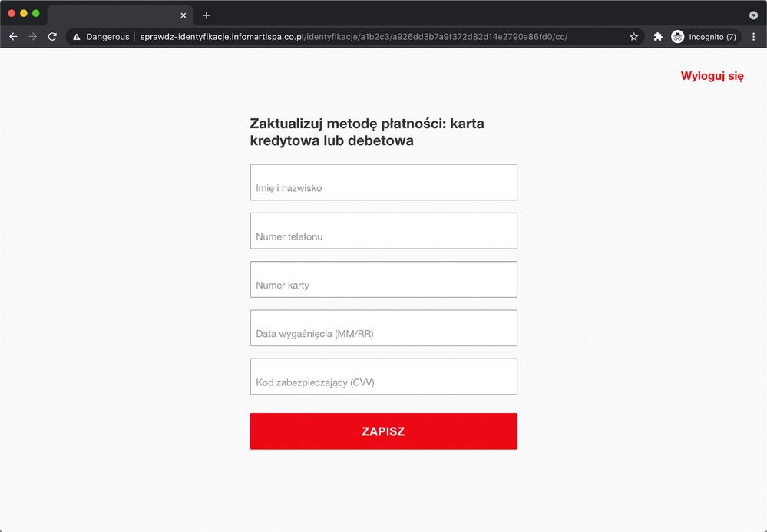The width and height of the screenshot is (767, 532).
Task: Select the Numer karty input
Action: tap(383, 279)
